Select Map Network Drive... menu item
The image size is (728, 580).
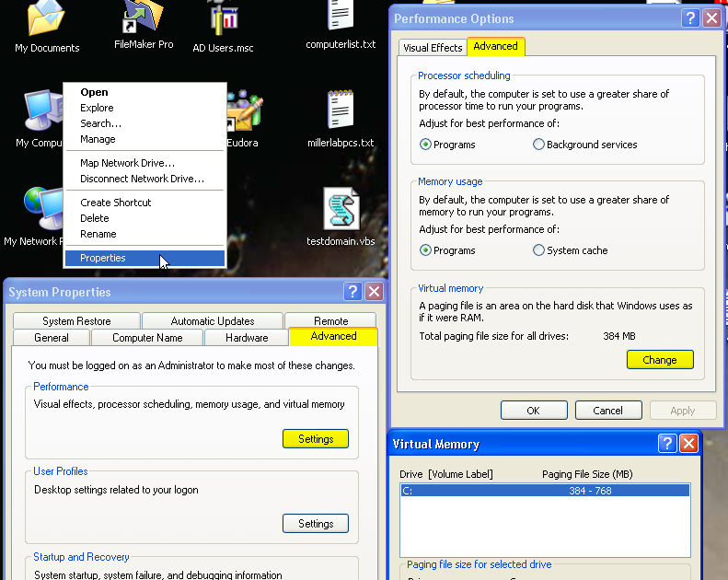tap(145, 163)
